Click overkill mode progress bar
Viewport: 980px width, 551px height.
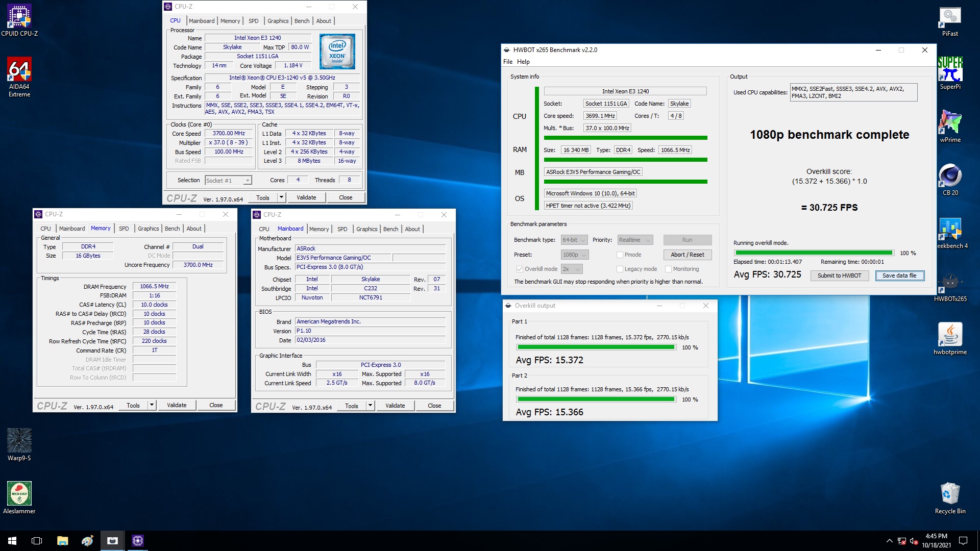814,253
